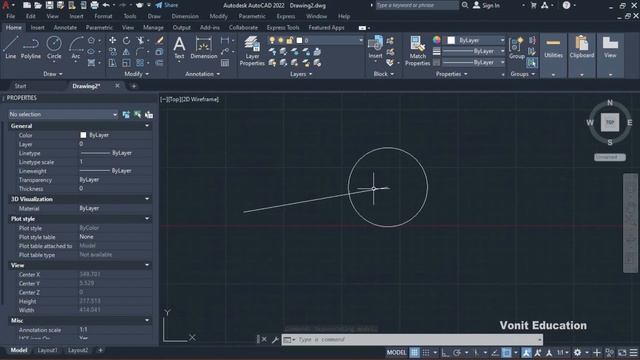
Task: Click the Color ByLayer swatch in palette
Action: [83, 135]
